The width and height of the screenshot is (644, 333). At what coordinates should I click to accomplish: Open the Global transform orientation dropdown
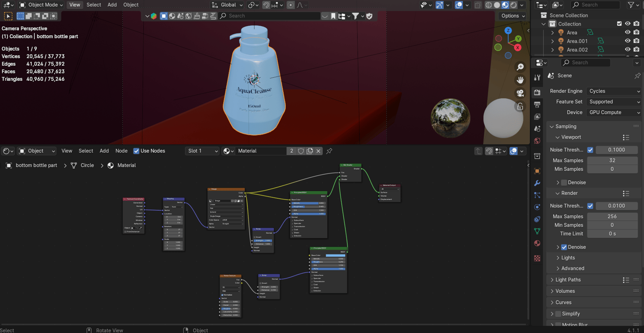[x=227, y=5]
